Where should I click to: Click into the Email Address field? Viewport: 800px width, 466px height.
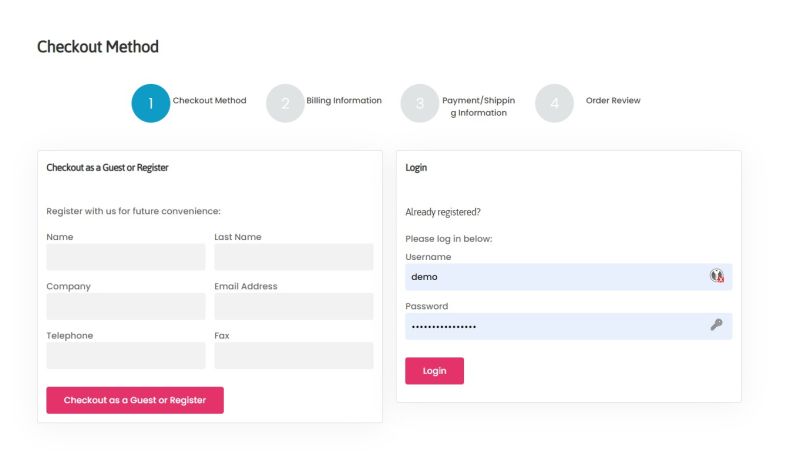pyautogui.click(x=293, y=306)
